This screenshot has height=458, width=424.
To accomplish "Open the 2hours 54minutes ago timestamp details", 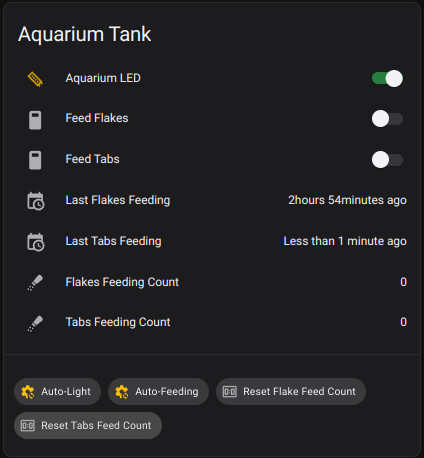I will [347, 200].
